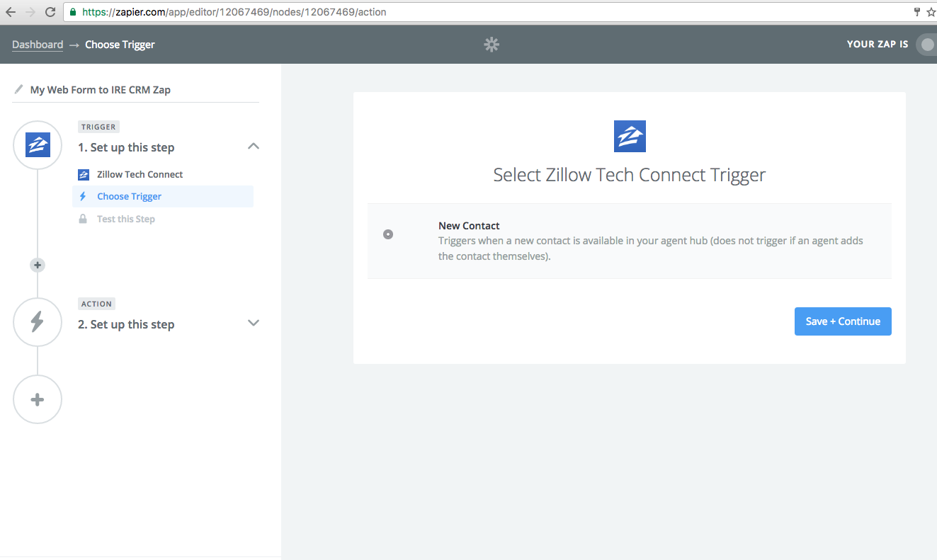
Task: Click small Zillow icon beside Zillow Tech Connect
Action: [x=84, y=174]
